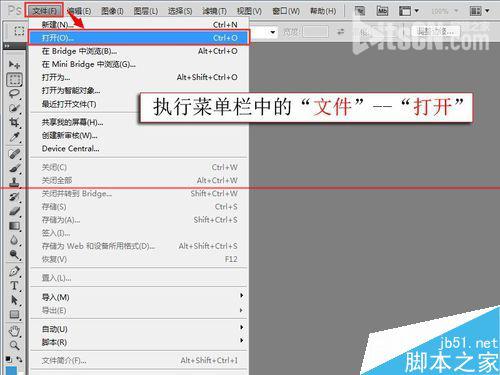Viewport: 500px width, 375px height.
Task: Choose Share My Screen (共享我的屏幕) item
Action: (x=139, y=122)
